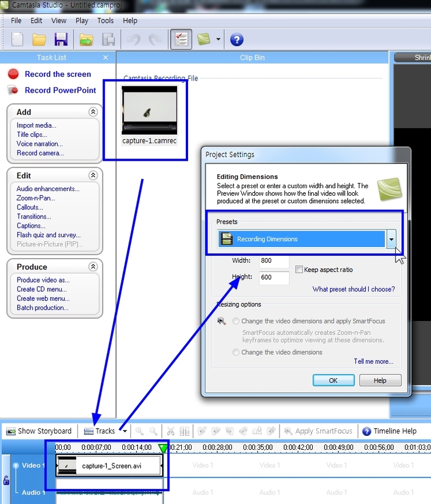Click Title clips... link
Viewport: 431px width, 504px height.
[x=32, y=135]
